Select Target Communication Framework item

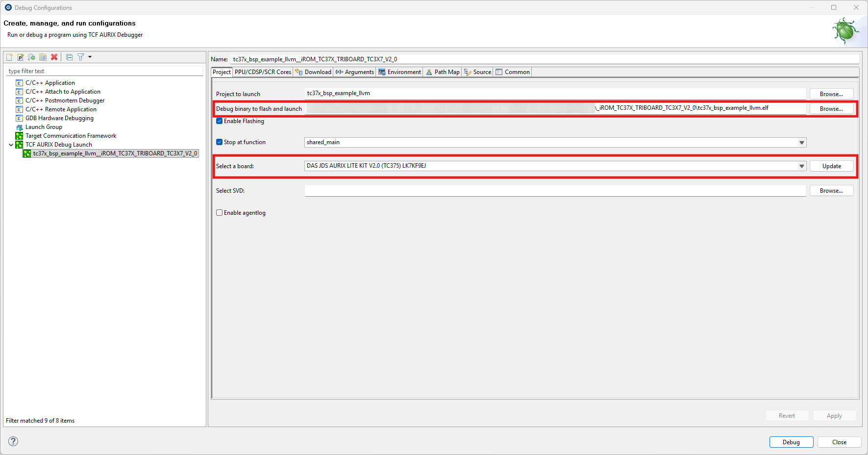pos(71,136)
